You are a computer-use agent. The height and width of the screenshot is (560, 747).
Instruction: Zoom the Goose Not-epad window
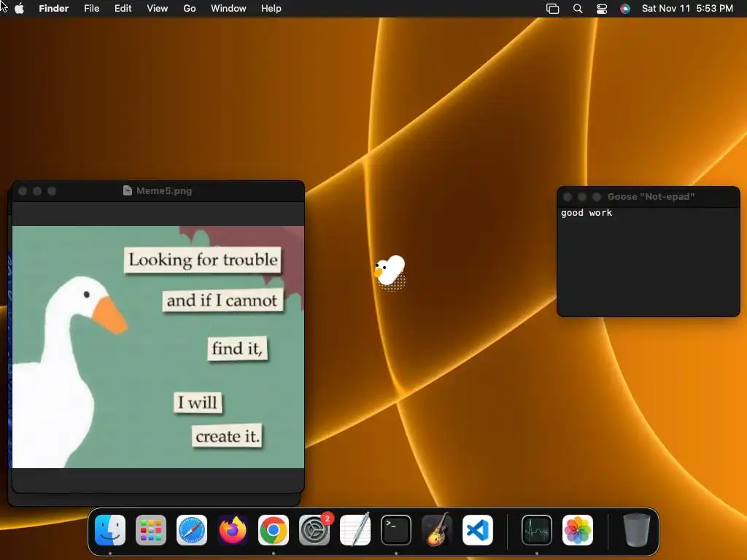point(597,197)
